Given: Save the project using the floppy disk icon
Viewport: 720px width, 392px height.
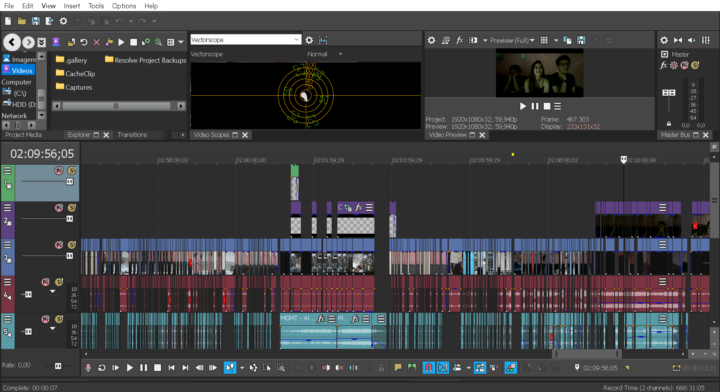Looking at the screenshot, I should coord(35,21).
